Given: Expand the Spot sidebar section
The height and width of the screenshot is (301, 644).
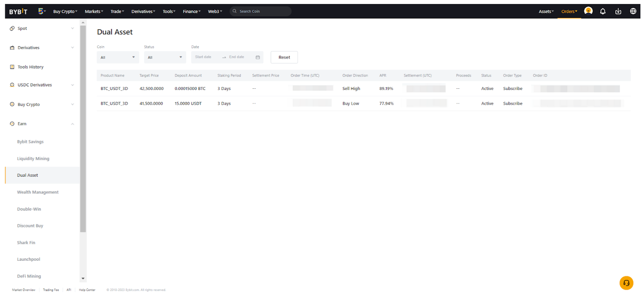Looking at the screenshot, I should (x=72, y=29).
